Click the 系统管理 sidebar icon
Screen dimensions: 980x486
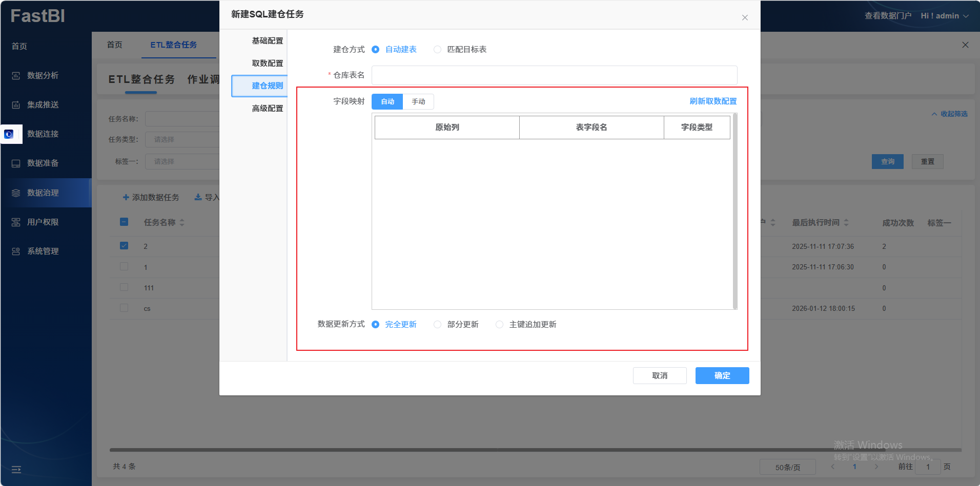[16, 251]
